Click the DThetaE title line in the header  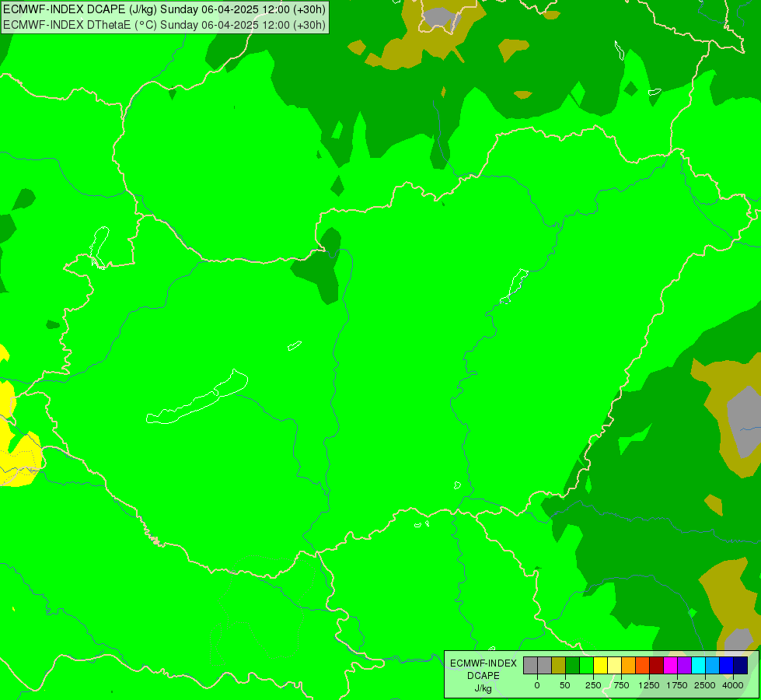(x=165, y=25)
